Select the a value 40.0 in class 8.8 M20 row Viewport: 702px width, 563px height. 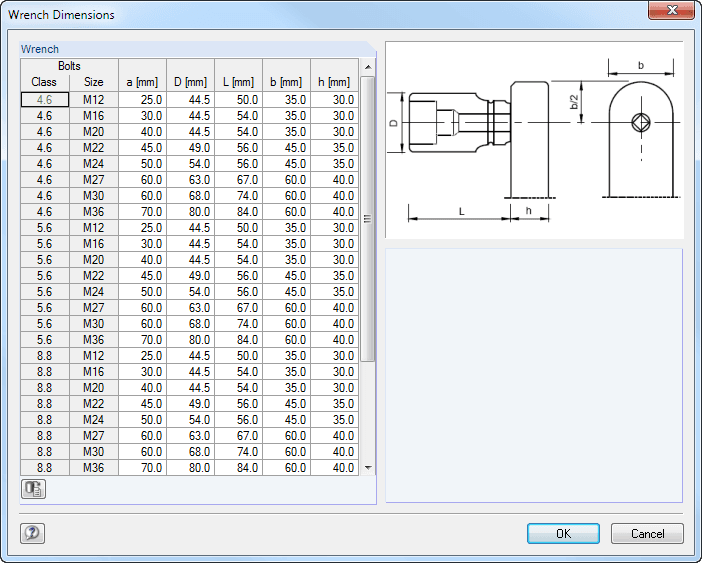(x=142, y=388)
